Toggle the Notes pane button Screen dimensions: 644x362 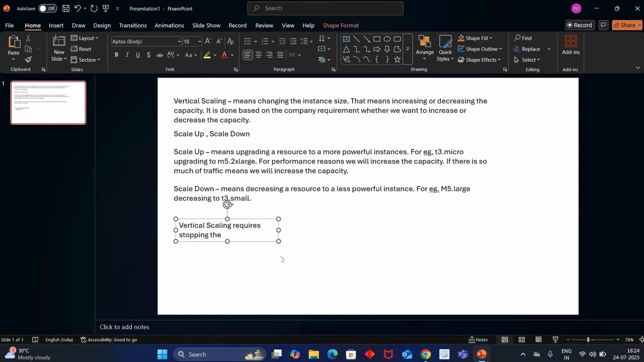478,339
